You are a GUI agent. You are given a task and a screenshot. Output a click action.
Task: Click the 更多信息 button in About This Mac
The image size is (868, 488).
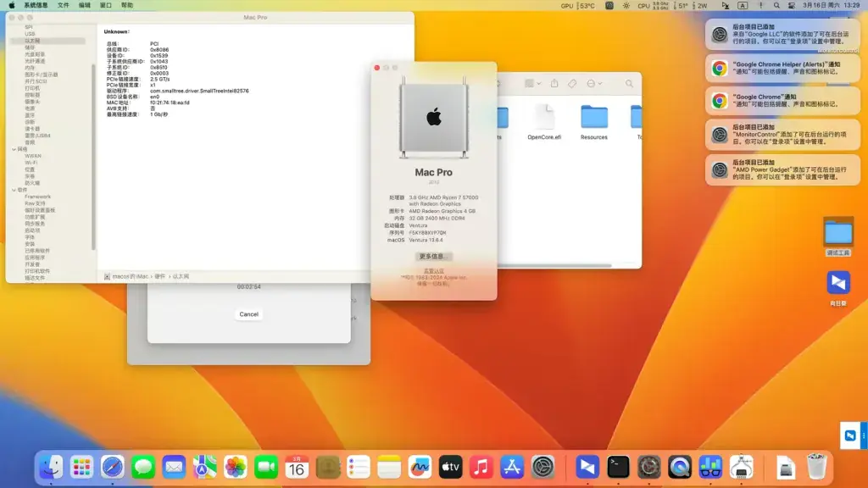(x=433, y=257)
